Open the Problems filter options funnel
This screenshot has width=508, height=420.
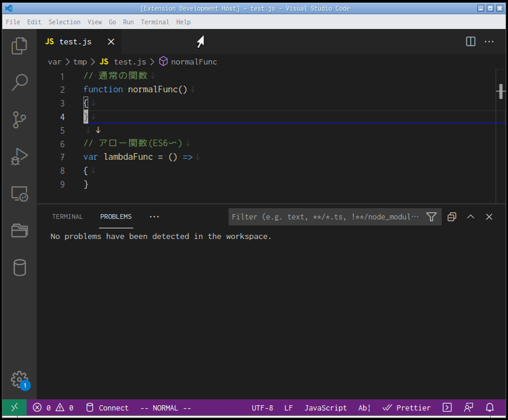pos(431,217)
